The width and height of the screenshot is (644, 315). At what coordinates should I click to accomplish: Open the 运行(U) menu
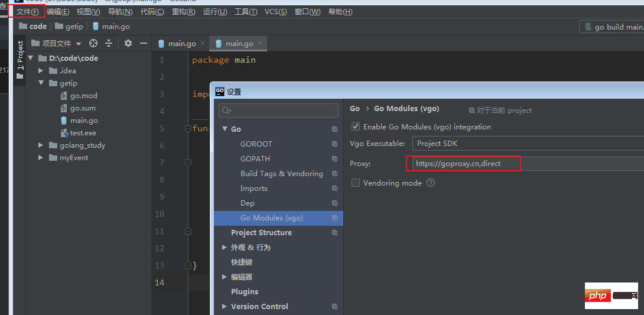(x=215, y=11)
